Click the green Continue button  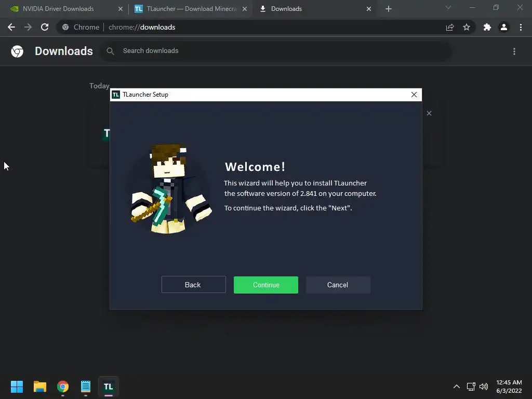pyautogui.click(x=265, y=285)
